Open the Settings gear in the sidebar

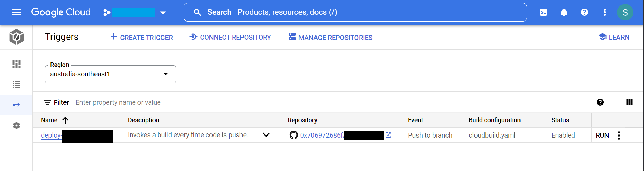coord(16,125)
